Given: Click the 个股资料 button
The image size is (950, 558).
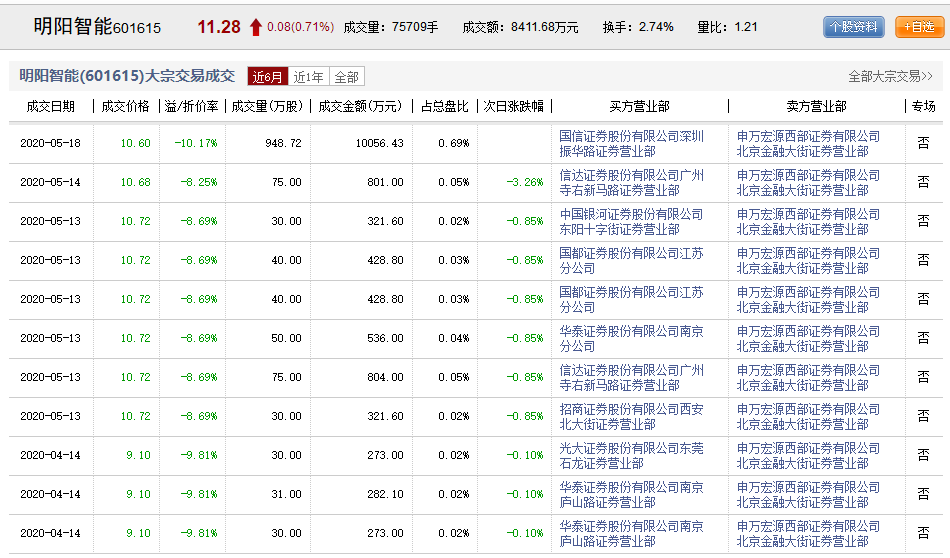Looking at the screenshot, I should tap(853, 27).
